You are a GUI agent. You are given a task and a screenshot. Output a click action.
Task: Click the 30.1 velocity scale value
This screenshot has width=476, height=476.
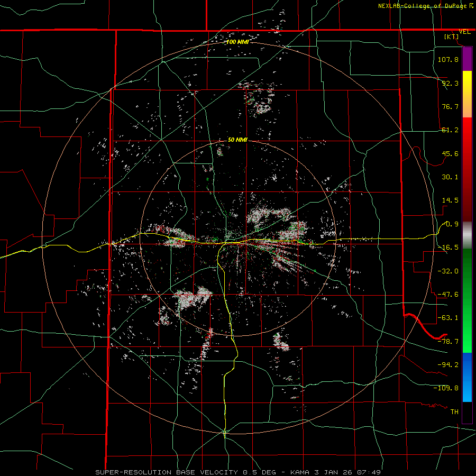click(x=450, y=177)
